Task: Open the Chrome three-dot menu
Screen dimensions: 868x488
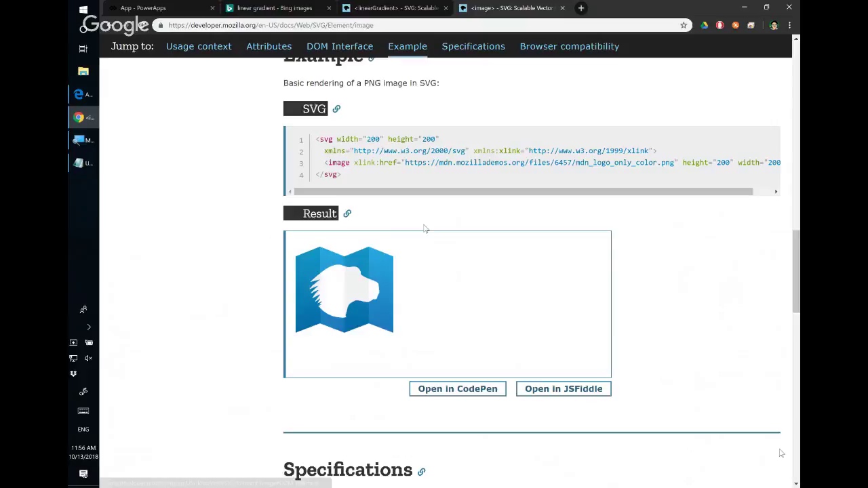Action: 789,25
